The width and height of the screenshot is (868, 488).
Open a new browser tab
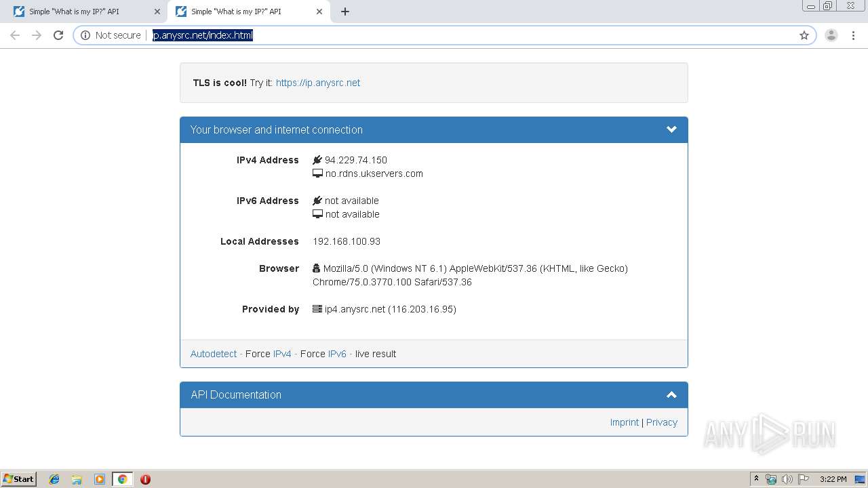345,12
